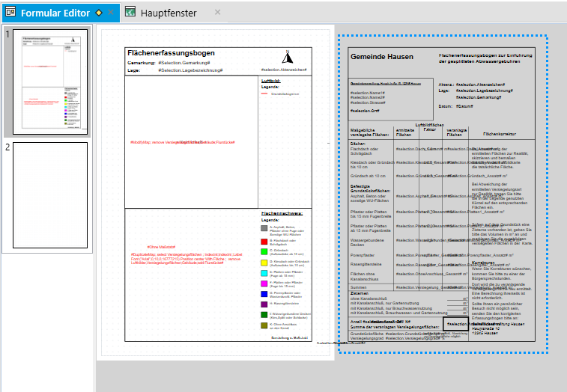Select the red #ModifyMap command text
The image size is (567, 392).
pos(183,142)
